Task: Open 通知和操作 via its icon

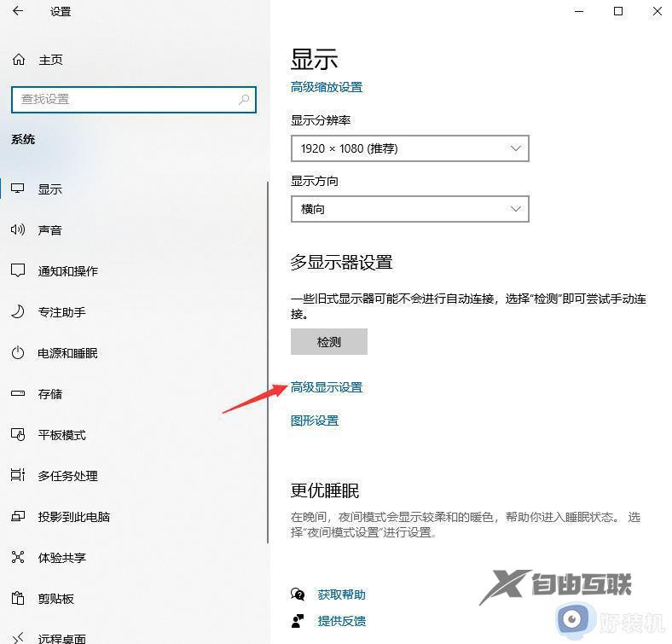Action: [x=18, y=271]
